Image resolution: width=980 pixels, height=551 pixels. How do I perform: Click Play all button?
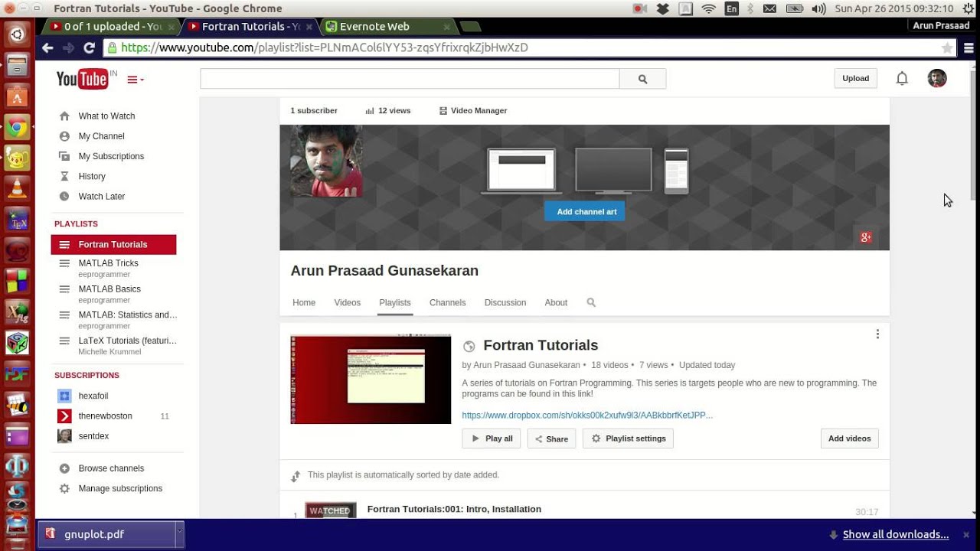tap(492, 439)
